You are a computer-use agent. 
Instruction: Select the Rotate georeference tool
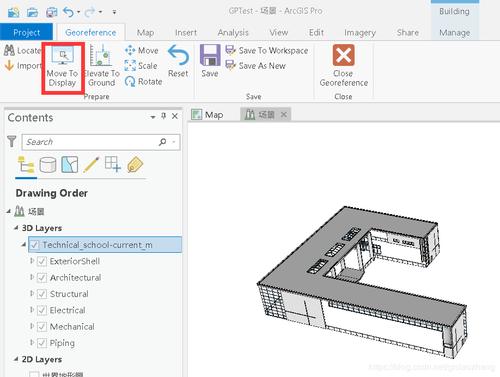tap(143, 81)
